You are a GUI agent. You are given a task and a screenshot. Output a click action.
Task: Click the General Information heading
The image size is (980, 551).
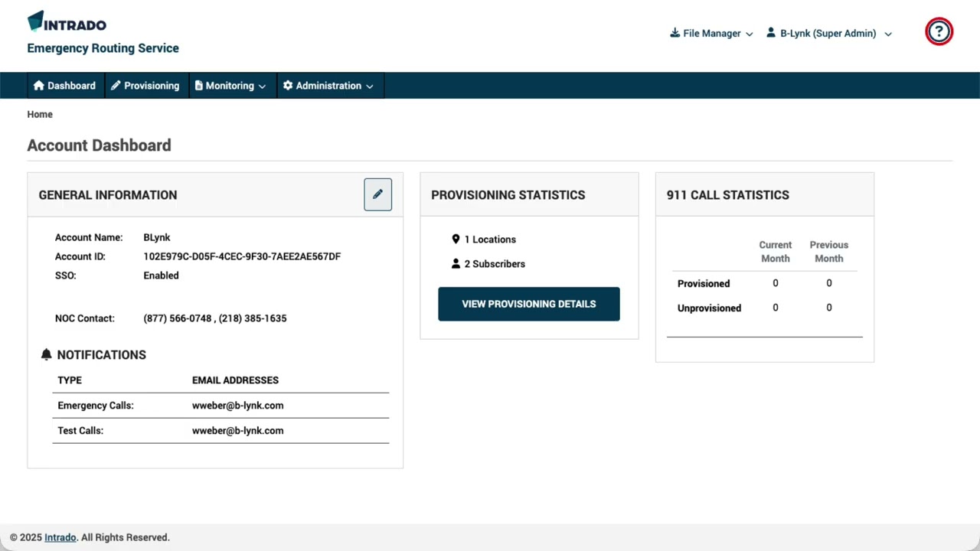(108, 195)
